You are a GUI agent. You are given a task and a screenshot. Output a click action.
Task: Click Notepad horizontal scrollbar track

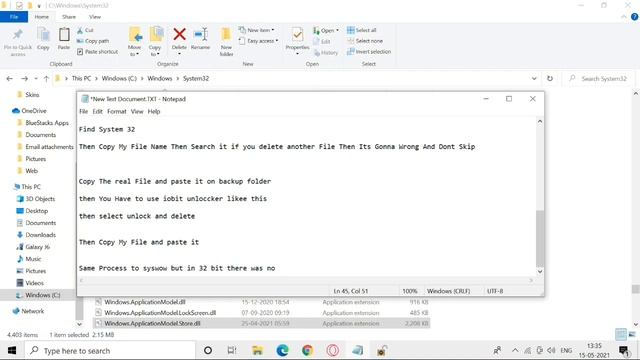(x=306, y=280)
